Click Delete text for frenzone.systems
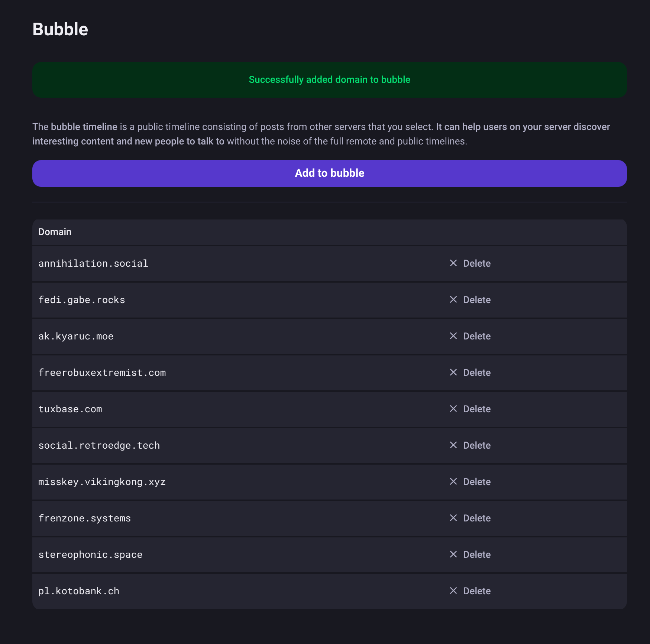The width and height of the screenshot is (650, 644). click(x=477, y=518)
